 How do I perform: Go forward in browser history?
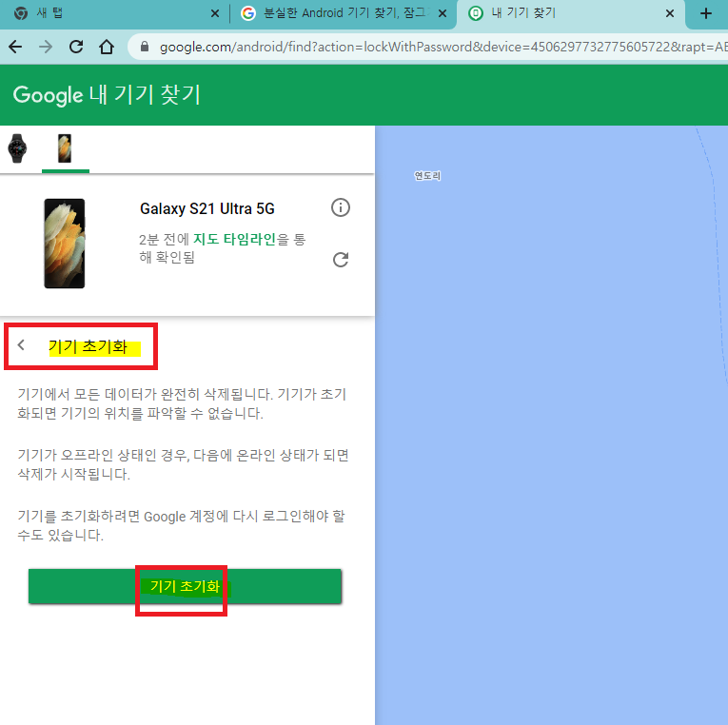46,47
